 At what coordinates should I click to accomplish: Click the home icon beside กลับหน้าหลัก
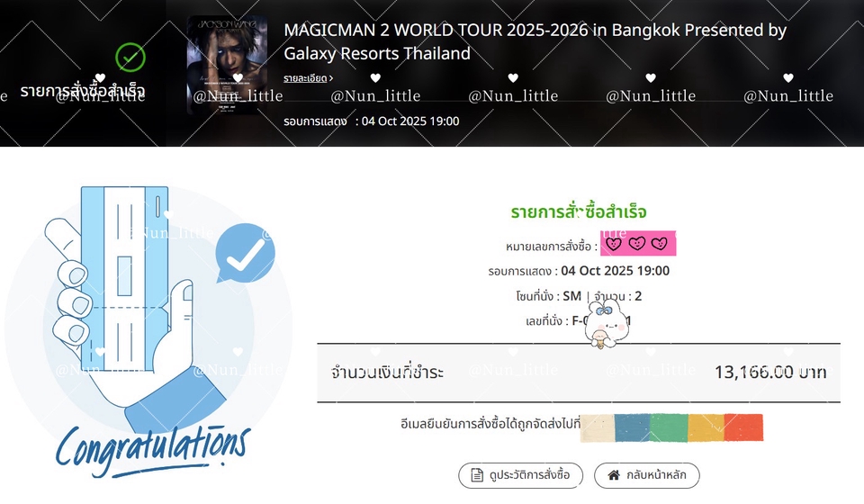tap(614, 475)
